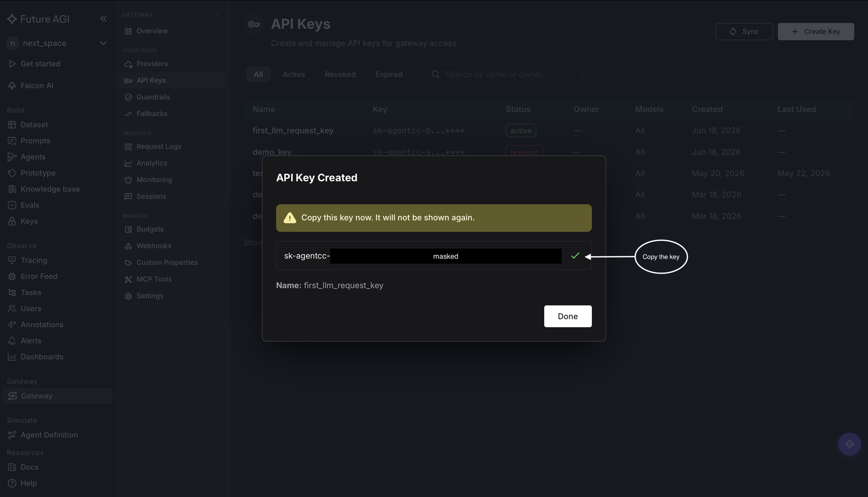Image resolution: width=868 pixels, height=497 pixels.
Task: Click the Monitoring alarm icon
Action: [128, 180]
